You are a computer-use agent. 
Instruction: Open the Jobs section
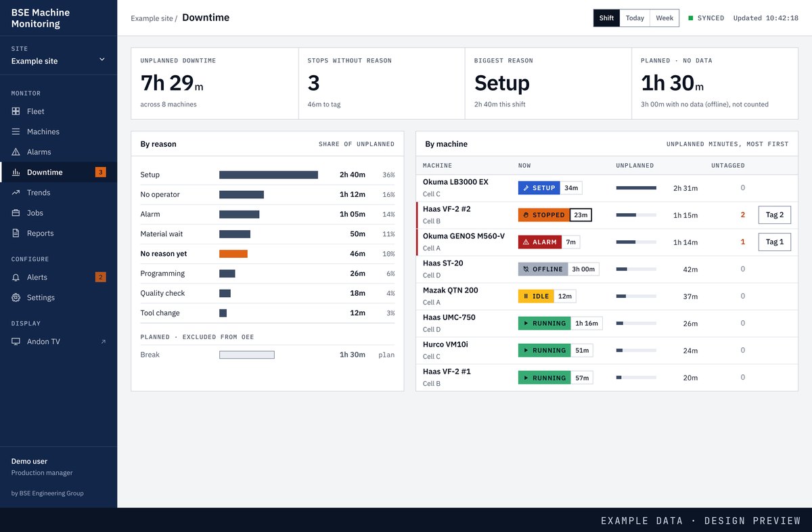[58, 213]
